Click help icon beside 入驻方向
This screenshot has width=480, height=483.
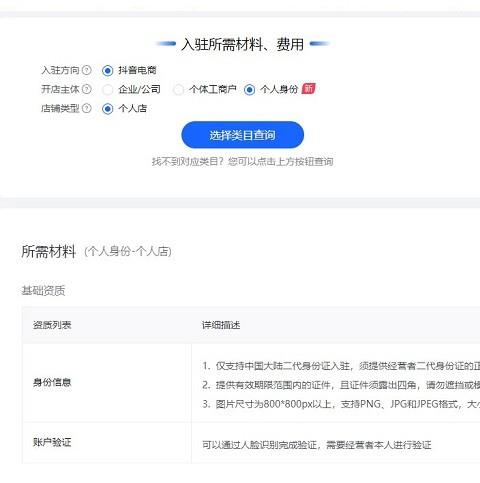pos(87,70)
